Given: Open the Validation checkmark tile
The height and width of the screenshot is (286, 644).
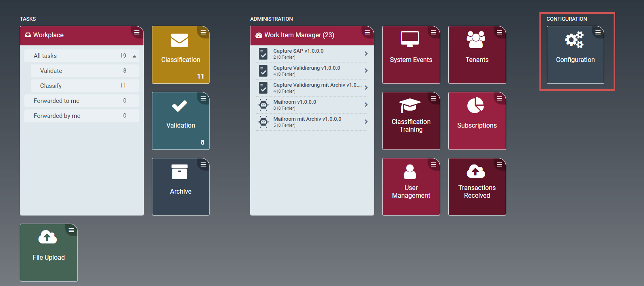Looking at the screenshot, I should (180, 121).
